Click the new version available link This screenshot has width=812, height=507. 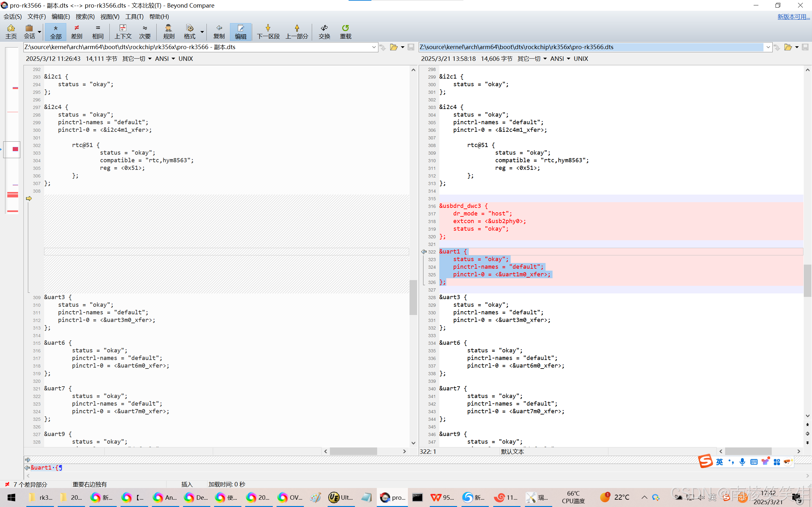click(x=793, y=16)
